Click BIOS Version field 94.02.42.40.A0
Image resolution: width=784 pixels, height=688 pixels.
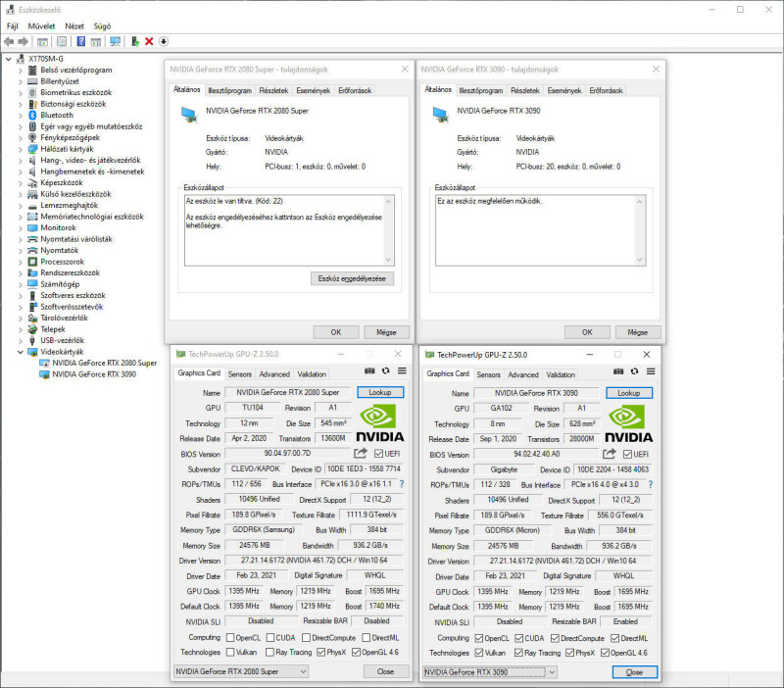pos(536,454)
